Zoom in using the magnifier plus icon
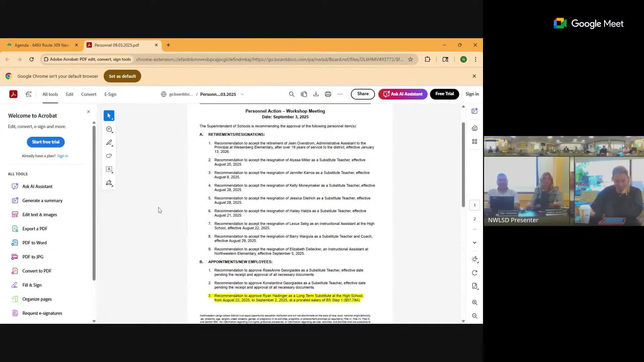Image resolution: width=644 pixels, height=362 pixels. [475, 302]
